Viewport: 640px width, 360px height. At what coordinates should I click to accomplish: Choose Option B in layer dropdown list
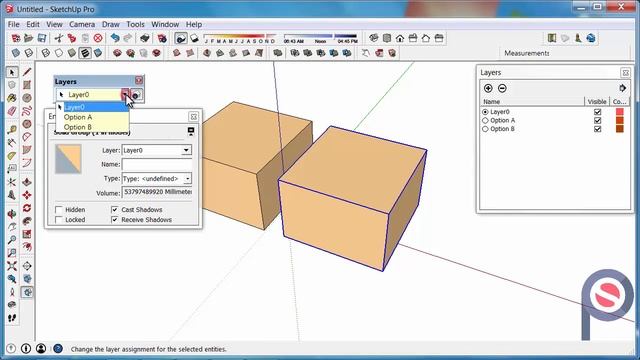click(93, 127)
